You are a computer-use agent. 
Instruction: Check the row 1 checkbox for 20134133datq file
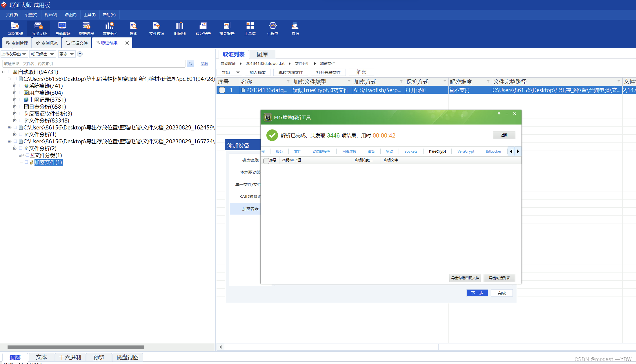[x=222, y=90]
